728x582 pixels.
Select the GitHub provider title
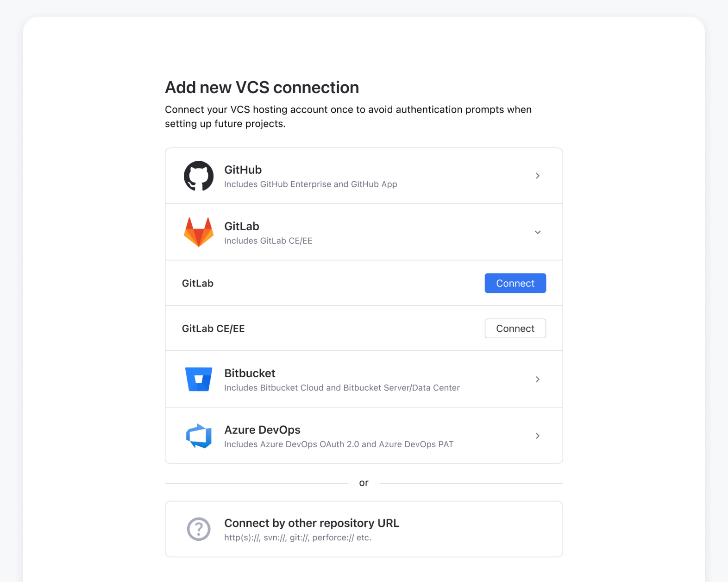[x=243, y=170]
